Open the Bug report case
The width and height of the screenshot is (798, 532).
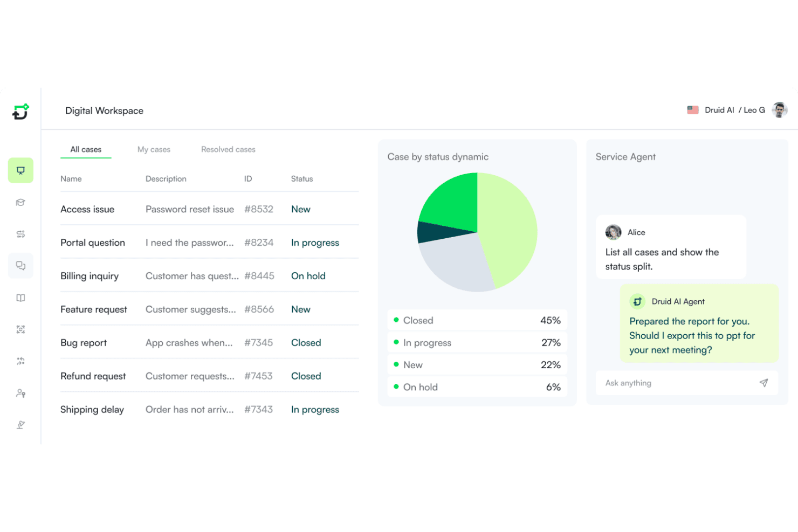(210, 343)
